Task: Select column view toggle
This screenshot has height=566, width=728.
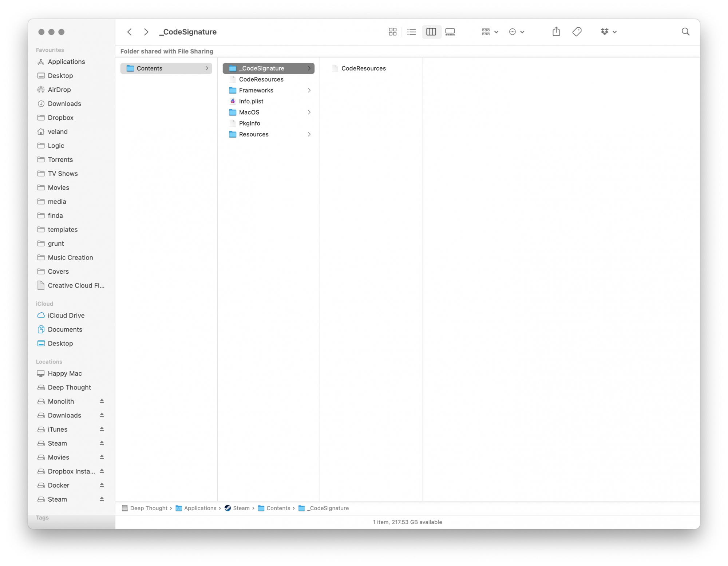Action: [431, 32]
